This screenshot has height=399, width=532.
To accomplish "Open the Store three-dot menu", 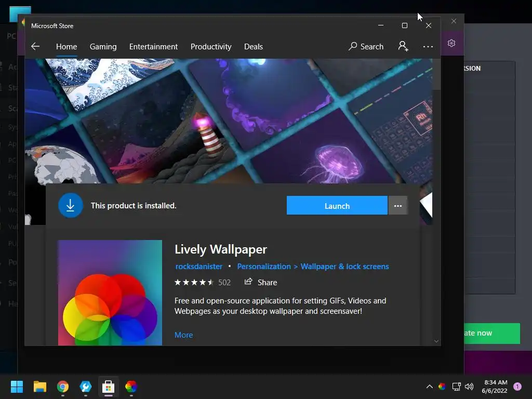I will point(428,46).
